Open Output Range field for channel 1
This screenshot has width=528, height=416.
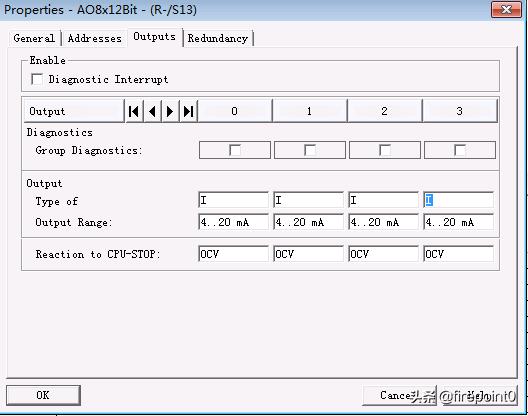point(309,222)
